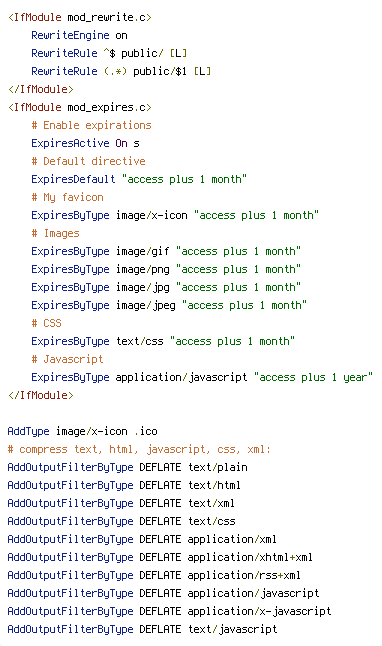Image resolution: width=382 pixels, height=646 pixels.
Task: Click the ExpiresByType image/gif line
Action: [166, 251]
